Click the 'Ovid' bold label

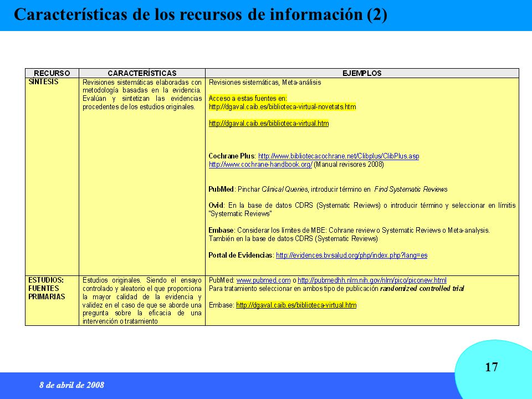click(216, 205)
